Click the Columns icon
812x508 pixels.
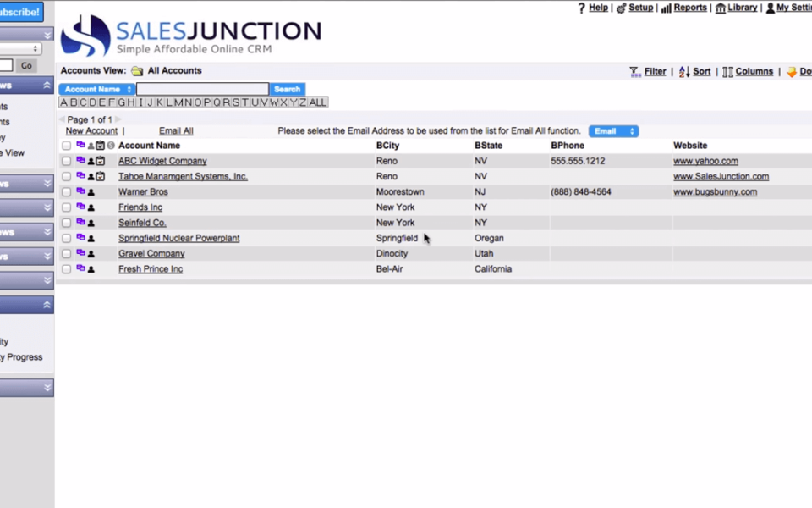(x=727, y=72)
